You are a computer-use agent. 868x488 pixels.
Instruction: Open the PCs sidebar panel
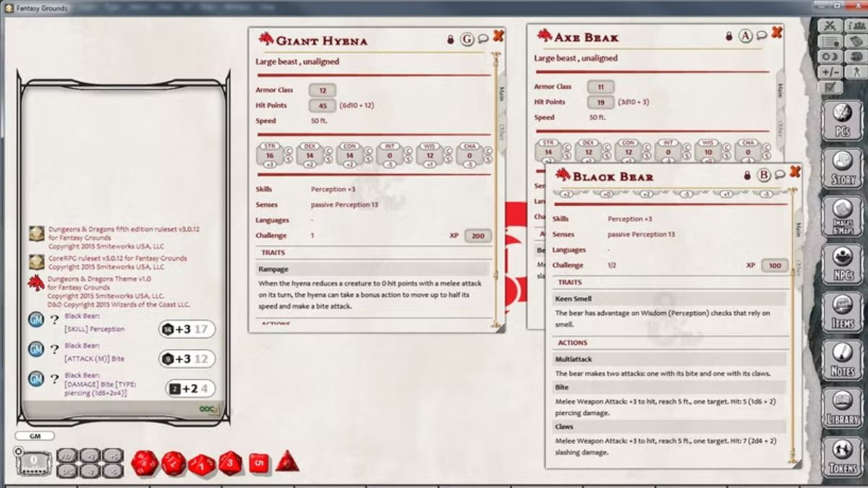tap(842, 119)
